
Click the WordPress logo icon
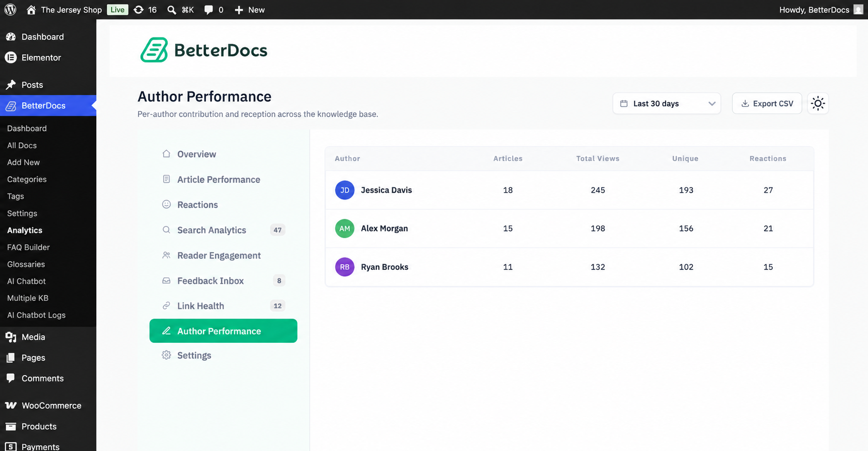[x=10, y=9]
